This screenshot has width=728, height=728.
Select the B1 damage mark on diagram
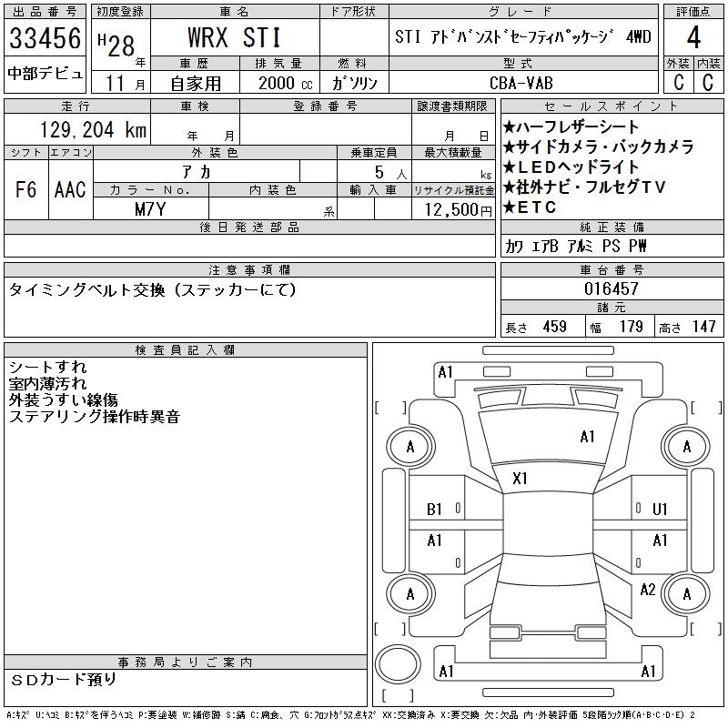click(435, 510)
